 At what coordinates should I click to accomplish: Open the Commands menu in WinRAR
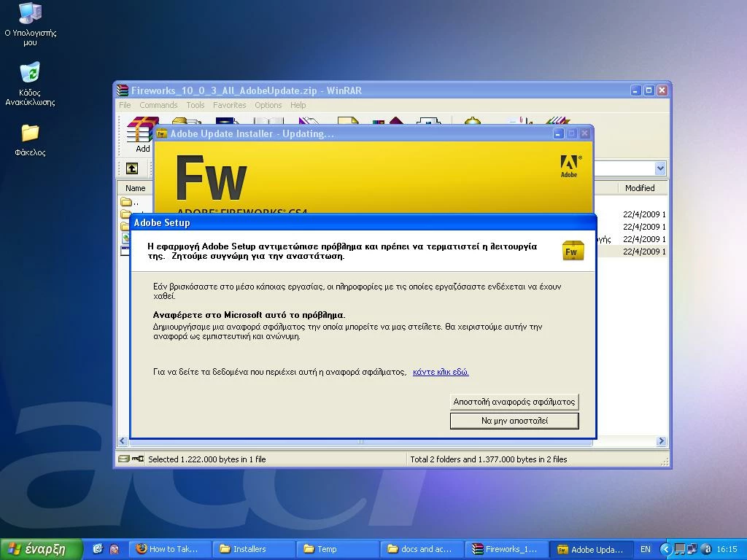(158, 105)
